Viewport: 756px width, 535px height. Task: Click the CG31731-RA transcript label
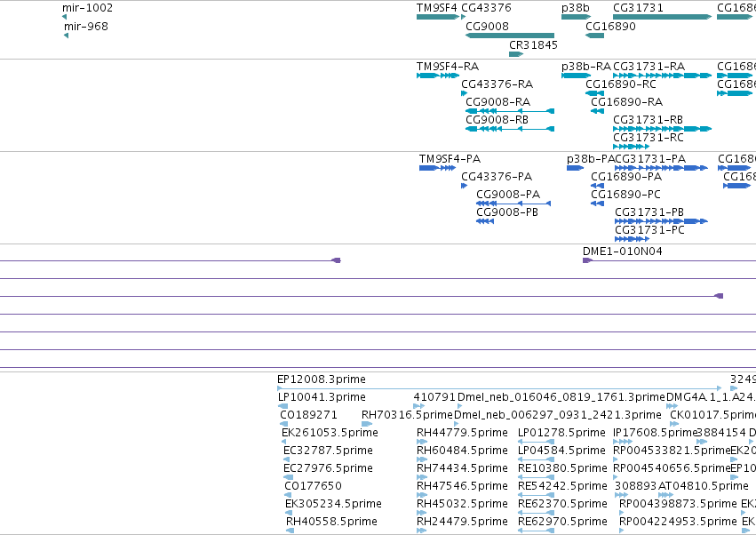pyautogui.click(x=649, y=66)
